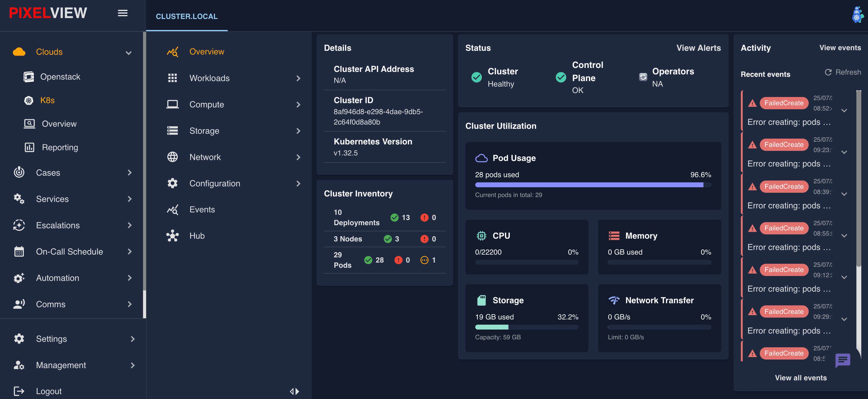Click the Clouds cloud icon

(x=19, y=52)
